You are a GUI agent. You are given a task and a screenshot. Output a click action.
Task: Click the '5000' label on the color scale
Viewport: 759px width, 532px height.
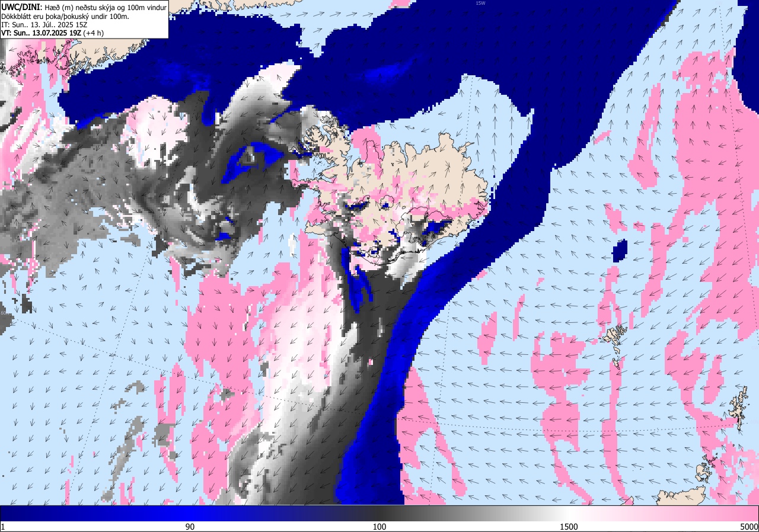(749, 527)
